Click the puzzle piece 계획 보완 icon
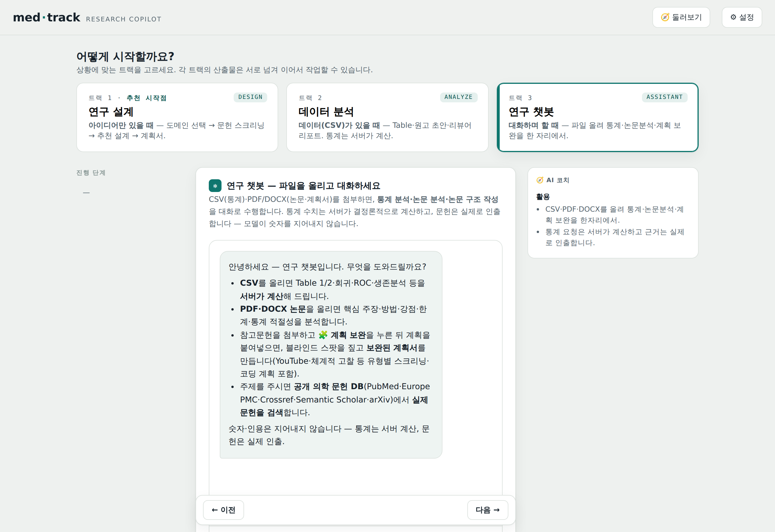This screenshot has width=775, height=532. [323, 335]
